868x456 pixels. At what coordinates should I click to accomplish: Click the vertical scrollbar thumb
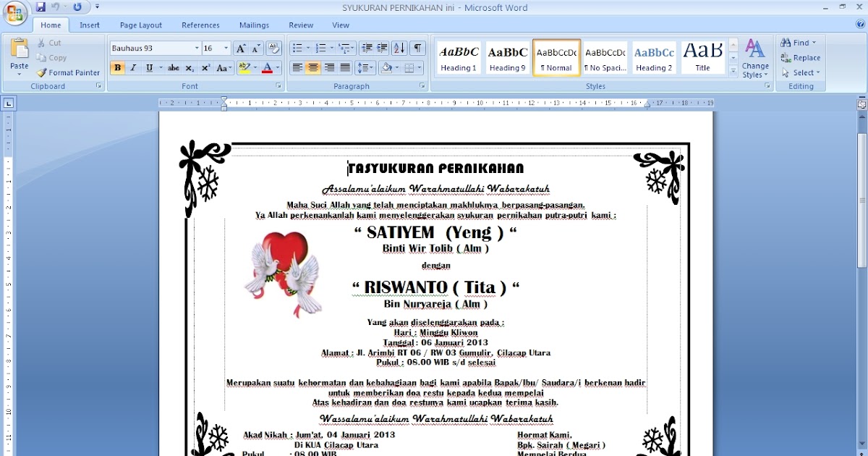[861, 200]
